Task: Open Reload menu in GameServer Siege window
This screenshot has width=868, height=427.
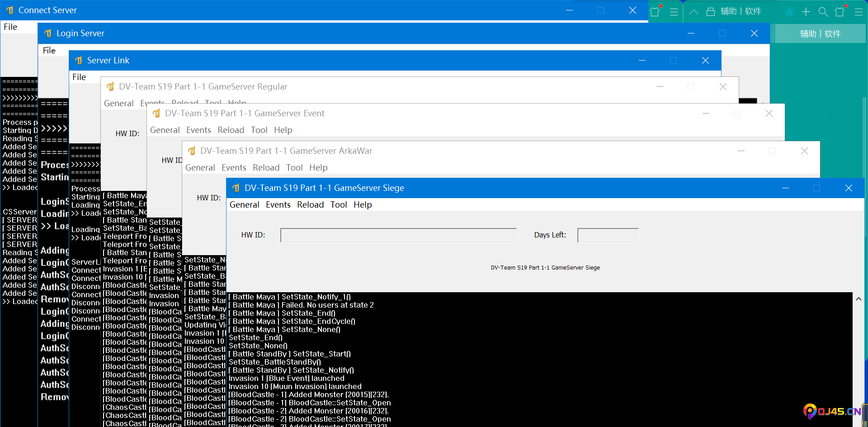Action: 310,204
